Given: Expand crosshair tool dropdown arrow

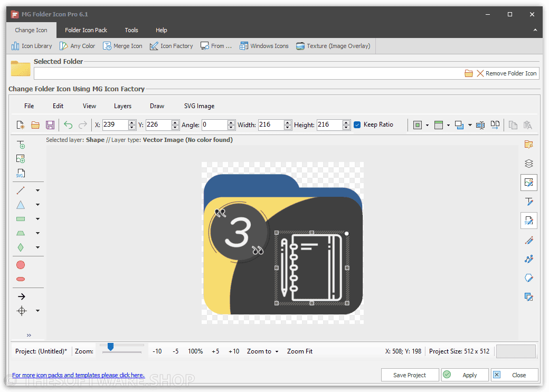Looking at the screenshot, I should (x=37, y=311).
